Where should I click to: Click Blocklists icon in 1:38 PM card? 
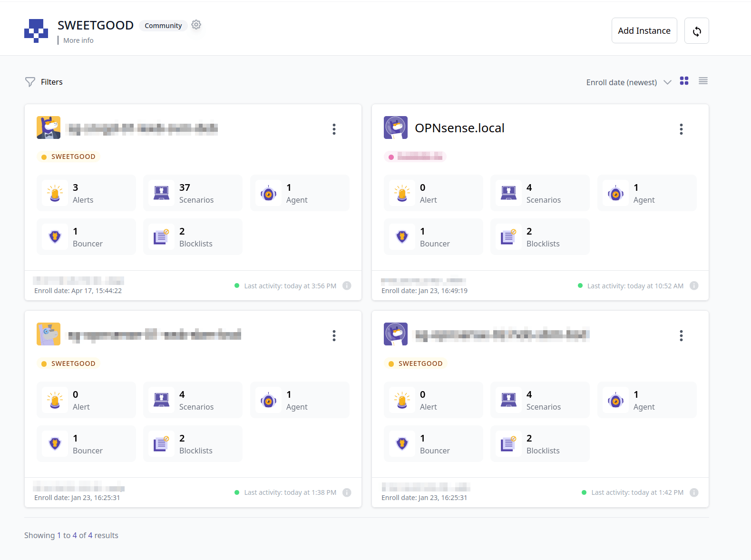[162, 444]
